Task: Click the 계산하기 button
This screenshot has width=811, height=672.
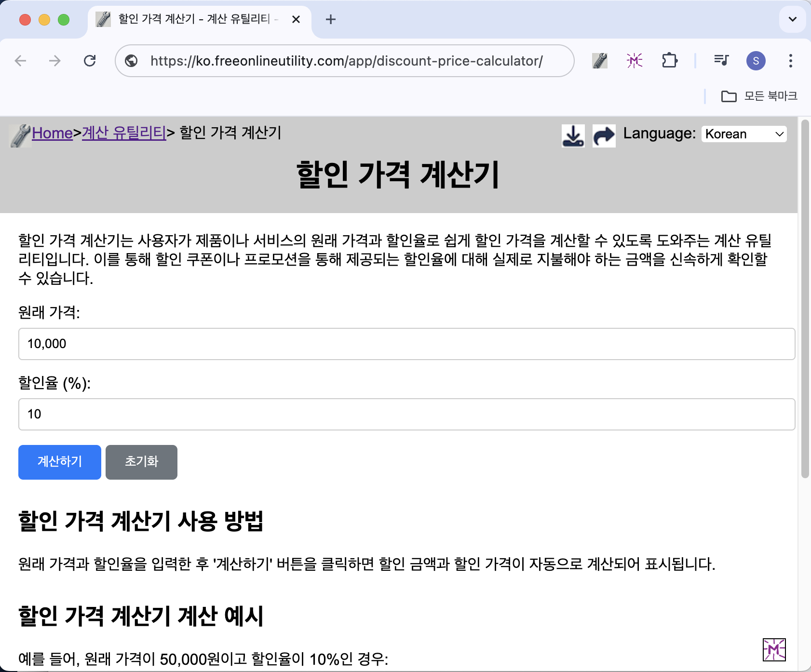Action: (x=60, y=462)
